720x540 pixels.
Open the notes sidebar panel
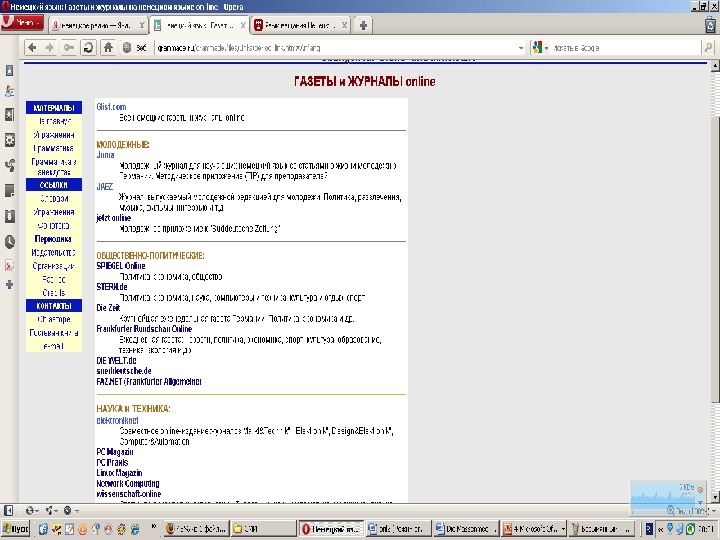[9, 190]
